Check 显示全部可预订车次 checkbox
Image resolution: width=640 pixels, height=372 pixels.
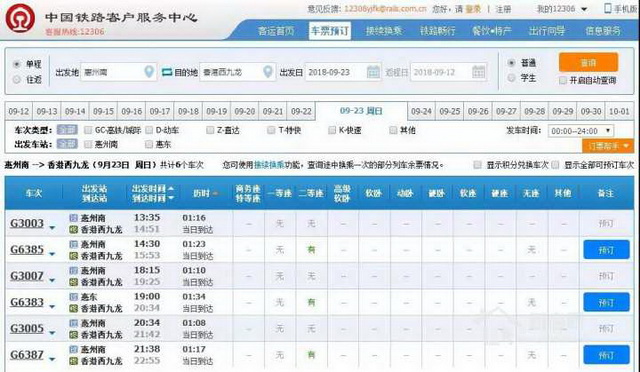point(555,165)
